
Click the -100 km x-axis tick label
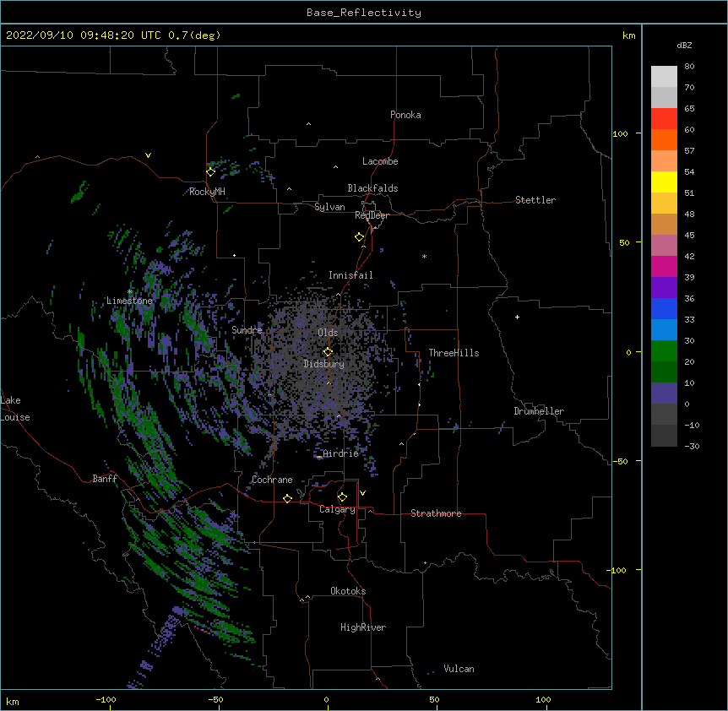106,699
